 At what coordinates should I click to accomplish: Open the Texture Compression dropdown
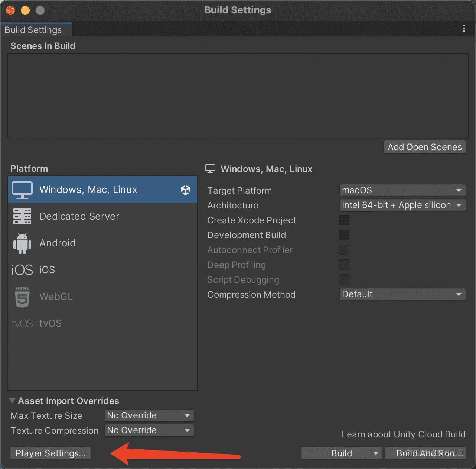tap(149, 430)
